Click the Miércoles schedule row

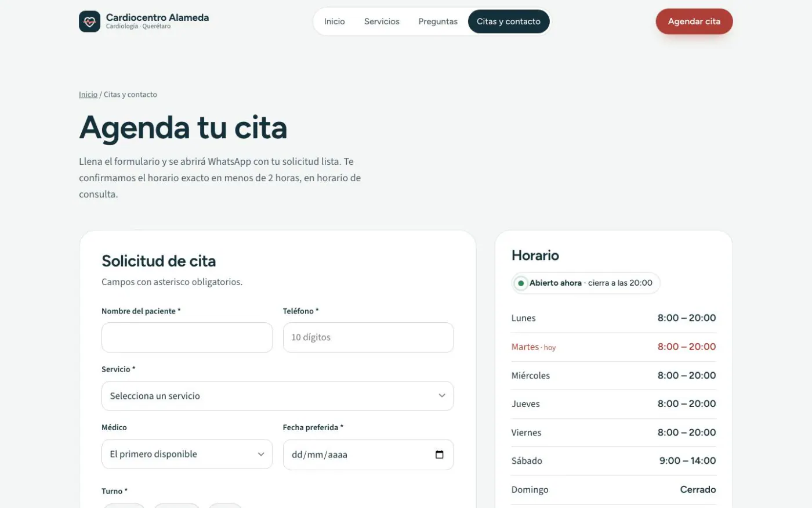point(614,376)
